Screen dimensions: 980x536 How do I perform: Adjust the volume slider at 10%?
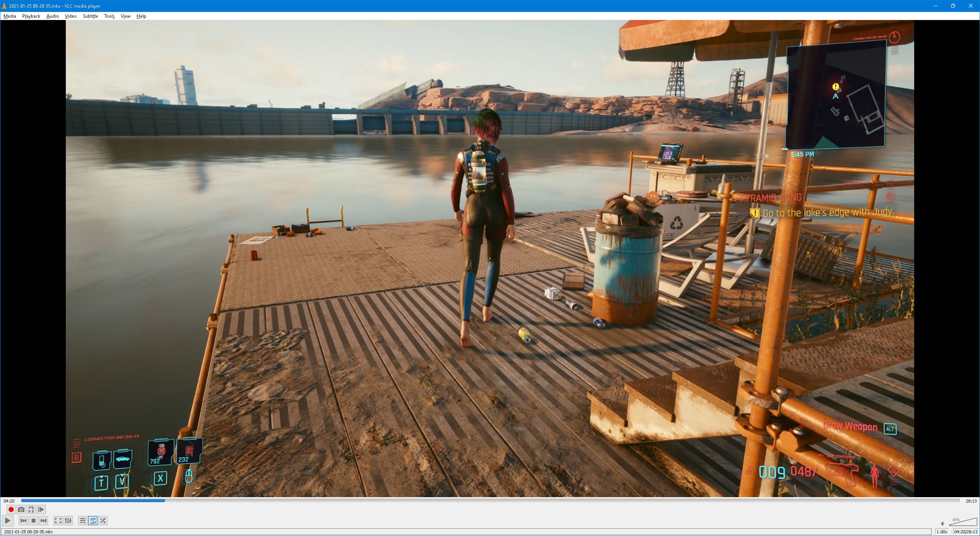tap(963, 522)
